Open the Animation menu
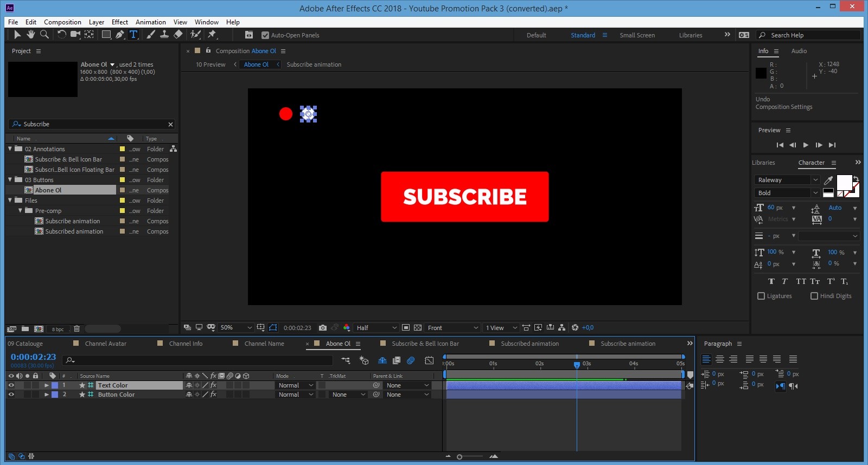The height and width of the screenshot is (465, 868). click(x=151, y=22)
